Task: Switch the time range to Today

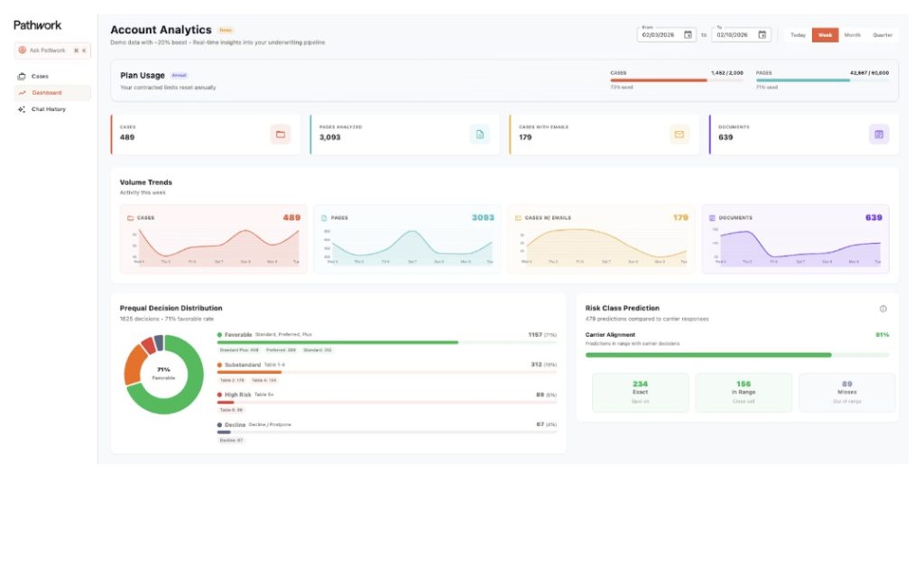Action: click(798, 35)
